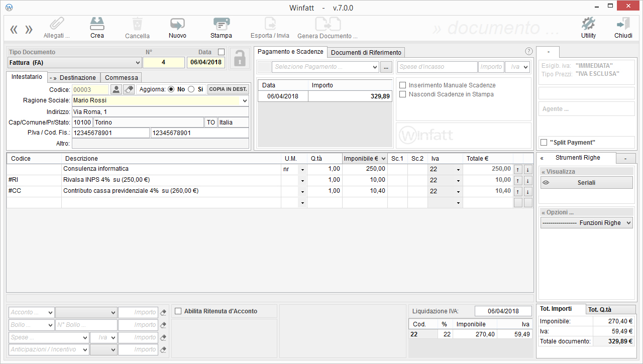Tick the checkbox next to Data label
Viewport: 643px width, 364px height.
(x=222, y=52)
